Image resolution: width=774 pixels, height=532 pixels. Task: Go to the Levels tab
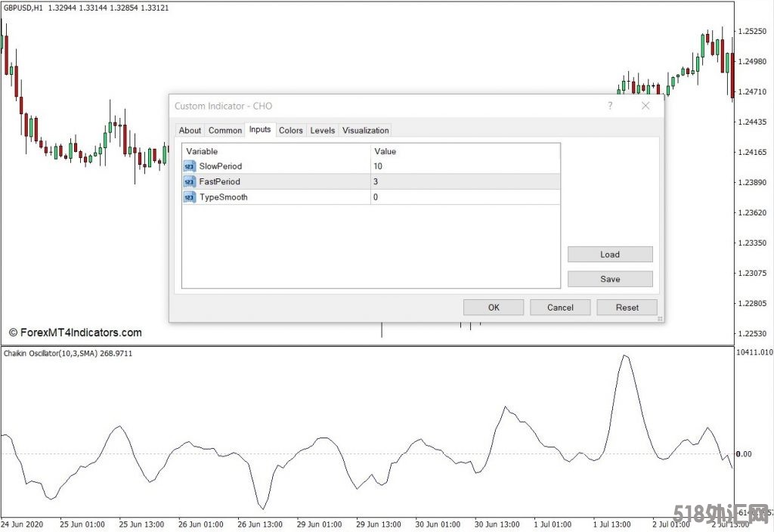[322, 131]
